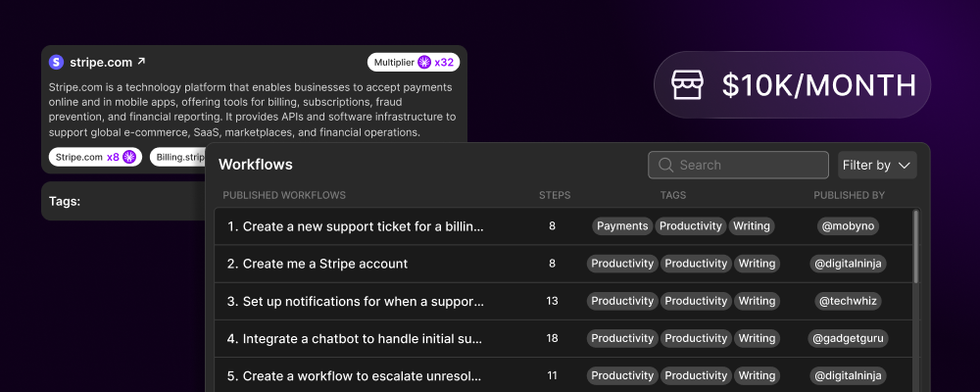This screenshot has width=980, height=392.
Task: Open the @gadgetguru publisher profile
Action: [848, 339]
